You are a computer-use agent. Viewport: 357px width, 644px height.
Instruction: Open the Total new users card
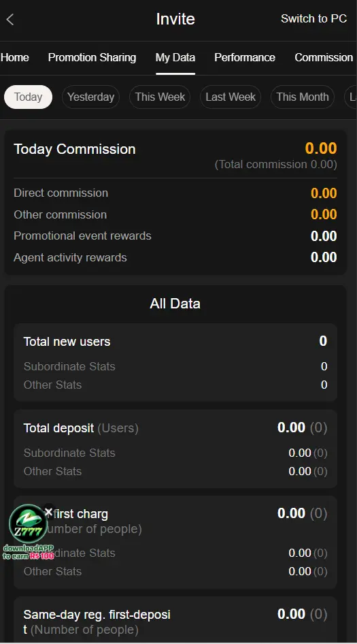[x=175, y=362]
